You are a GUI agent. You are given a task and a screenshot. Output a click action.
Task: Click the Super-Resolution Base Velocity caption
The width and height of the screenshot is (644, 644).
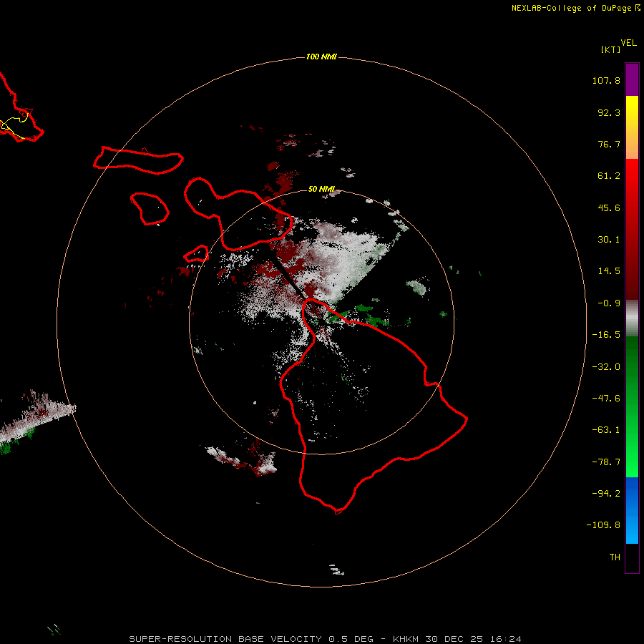[x=325, y=639]
